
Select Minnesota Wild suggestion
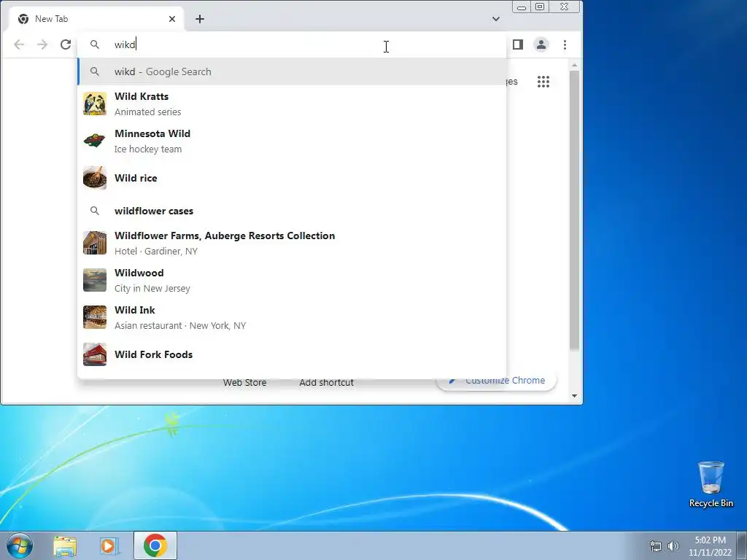click(292, 141)
